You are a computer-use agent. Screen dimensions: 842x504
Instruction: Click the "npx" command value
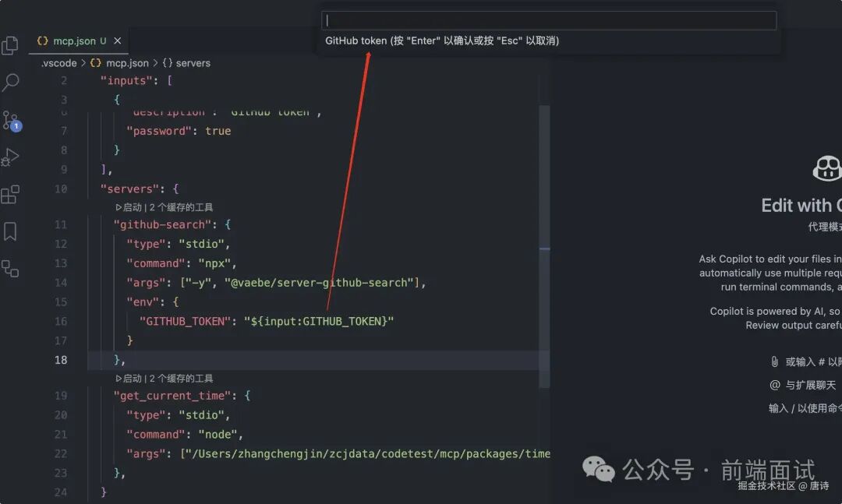(x=214, y=263)
